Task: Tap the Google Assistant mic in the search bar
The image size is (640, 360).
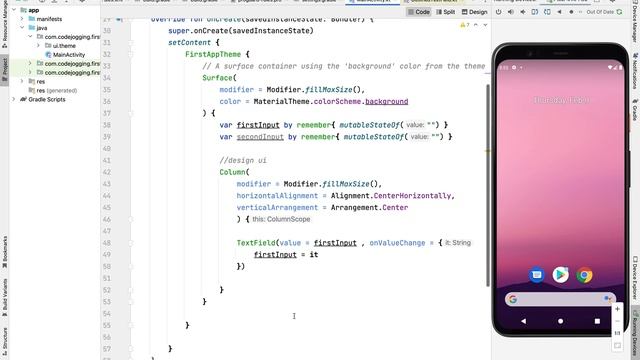Action: coord(607,299)
